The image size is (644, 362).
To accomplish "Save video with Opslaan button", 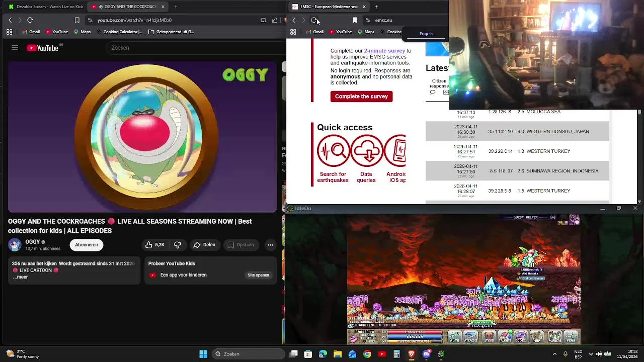I will [x=240, y=245].
